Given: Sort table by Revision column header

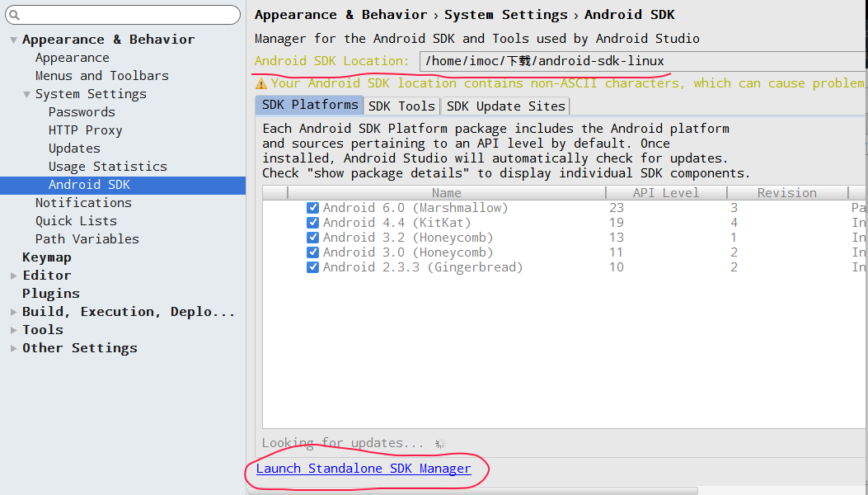Looking at the screenshot, I should click(x=787, y=193).
